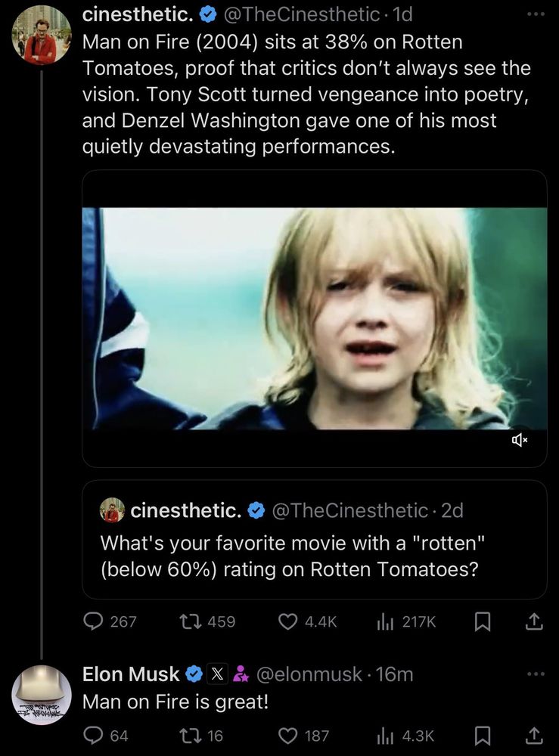The height and width of the screenshot is (756, 559).
Task: Open more options on Elon Musk's reply
Action: (x=536, y=674)
